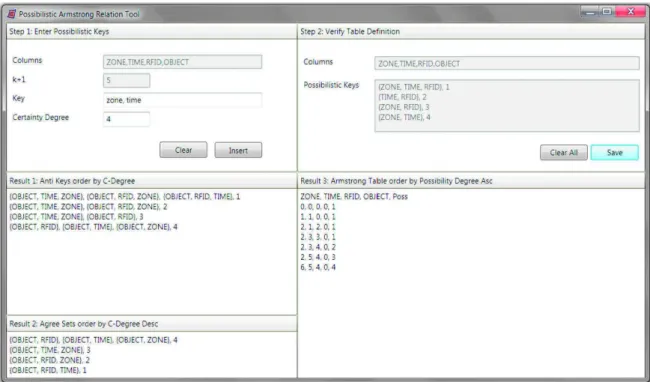Select possibilistic key '{ZONE, TIME}, 4'
650x382 pixels.
click(x=404, y=117)
